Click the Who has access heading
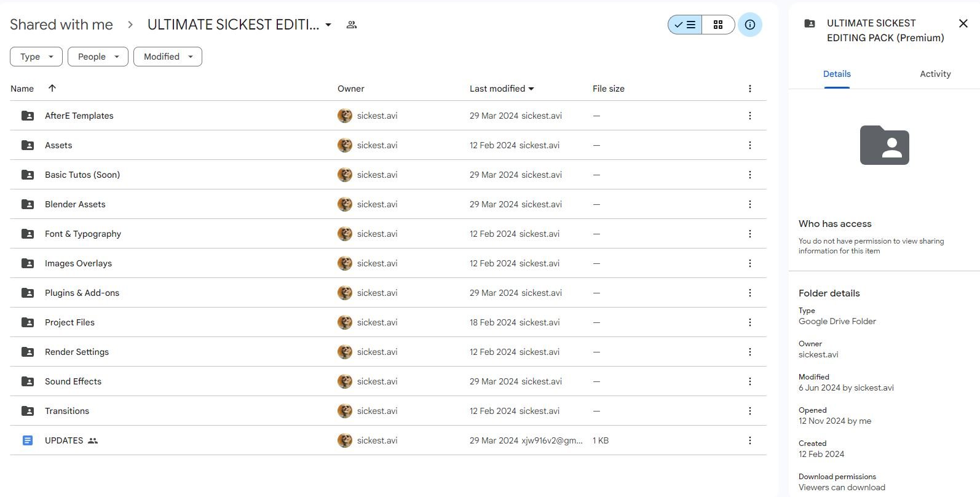This screenshot has height=497, width=980. (x=835, y=224)
